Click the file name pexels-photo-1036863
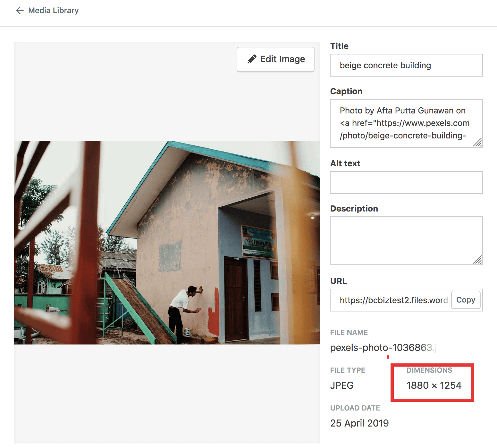 [x=384, y=348]
